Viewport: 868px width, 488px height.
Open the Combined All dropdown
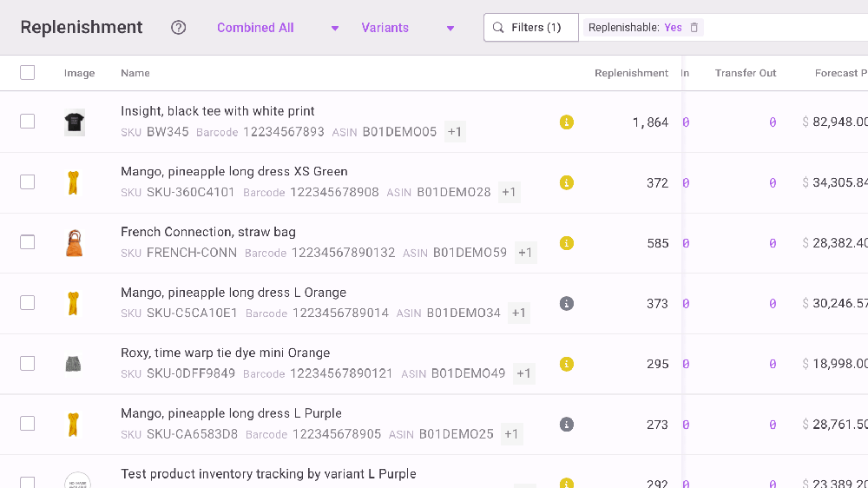tap(278, 28)
